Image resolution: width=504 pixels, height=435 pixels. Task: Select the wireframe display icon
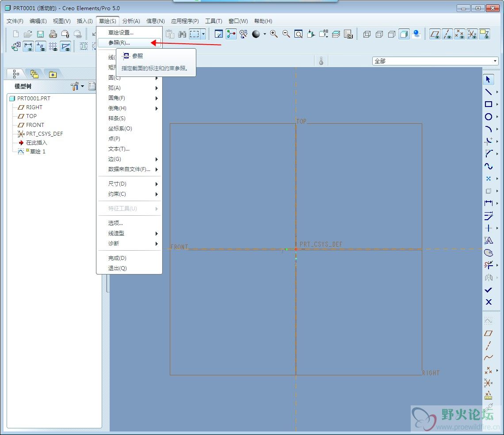point(367,34)
